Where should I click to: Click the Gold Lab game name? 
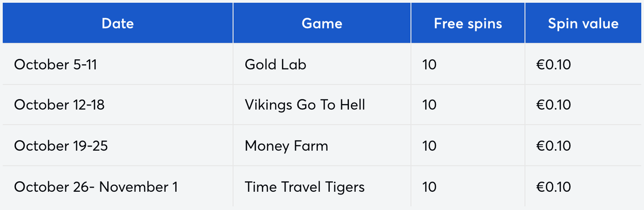[x=275, y=64]
